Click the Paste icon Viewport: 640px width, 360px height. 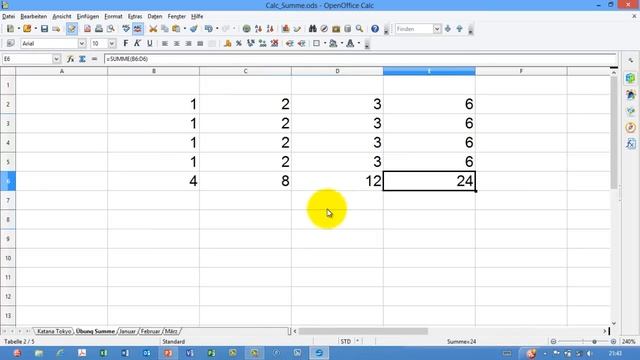tap(176, 29)
